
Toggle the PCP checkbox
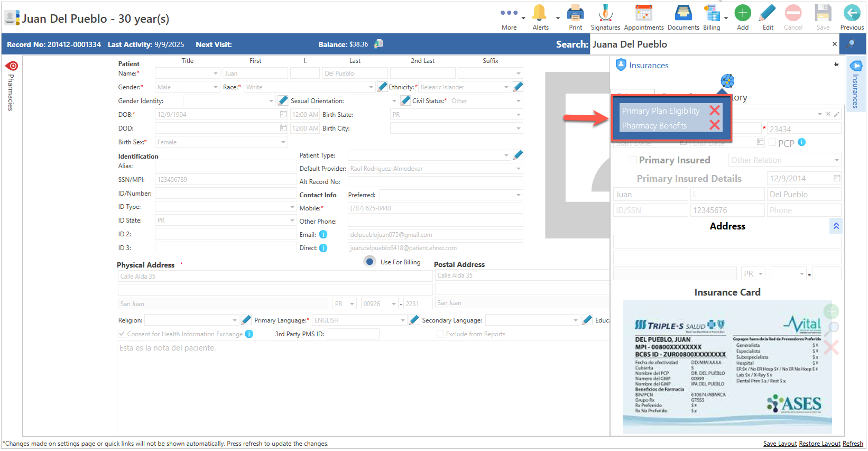[772, 142]
